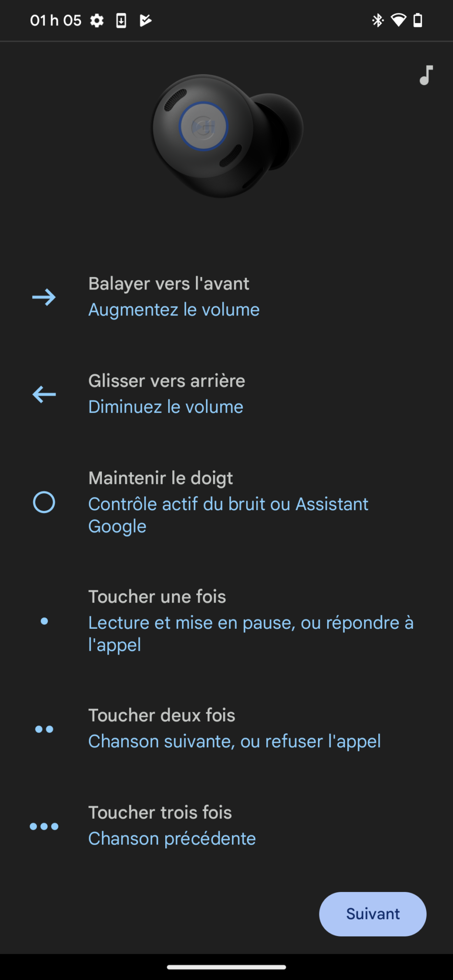Tap the triple dot tap icon

tap(44, 826)
